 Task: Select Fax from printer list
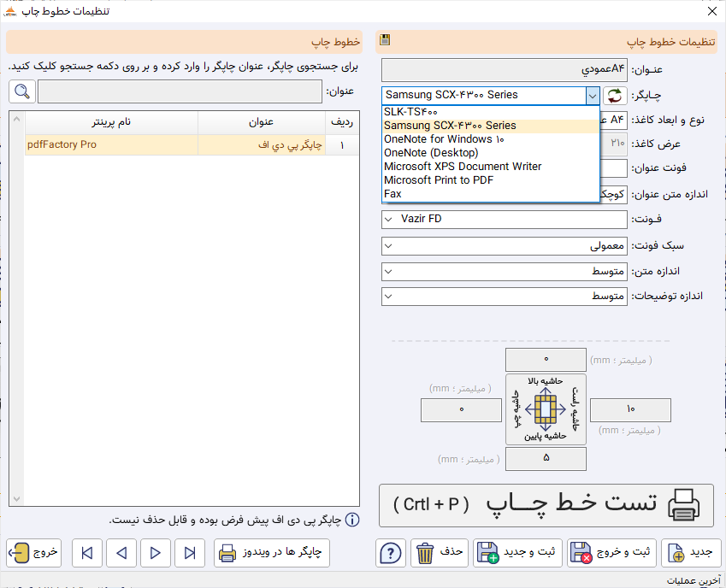(491, 194)
